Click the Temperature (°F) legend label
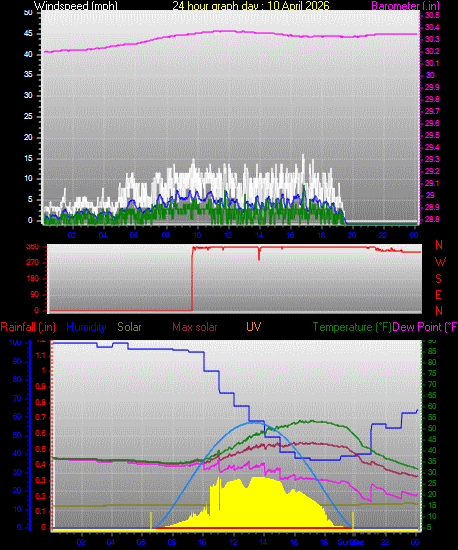Viewport: 458px width, 550px height. [x=352, y=327]
